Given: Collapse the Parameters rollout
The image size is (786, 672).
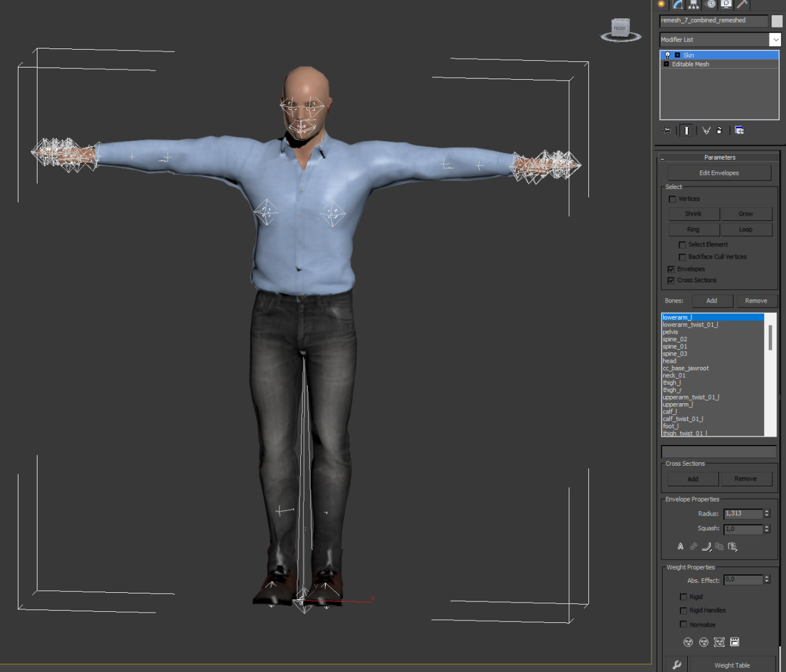Looking at the screenshot, I should coord(719,158).
